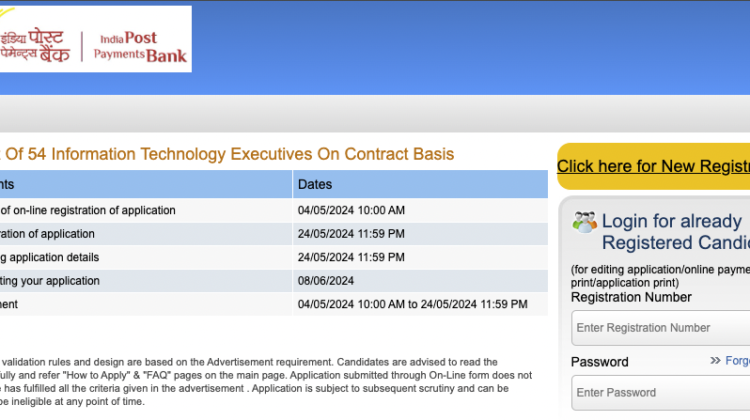750x420 pixels.
Task: Click the people icon beside the Login heading
Action: (x=584, y=222)
